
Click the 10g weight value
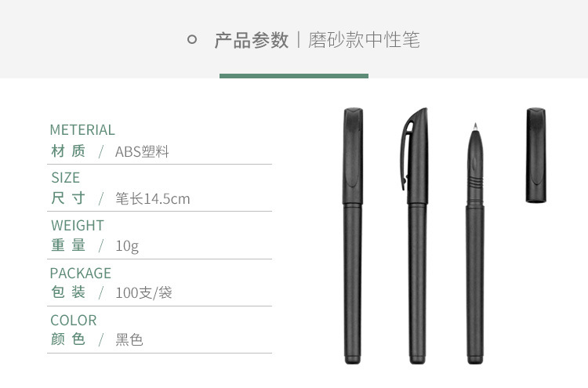coord(127,246)
